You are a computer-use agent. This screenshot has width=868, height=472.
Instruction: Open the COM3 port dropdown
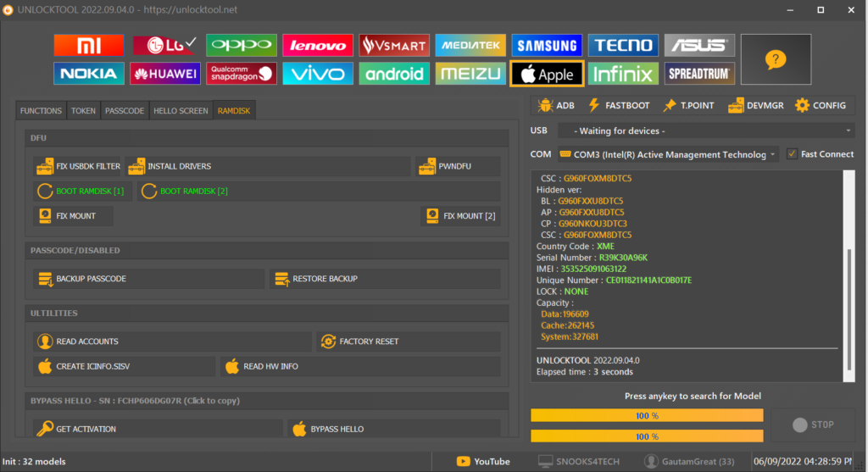tap(668, 154)
